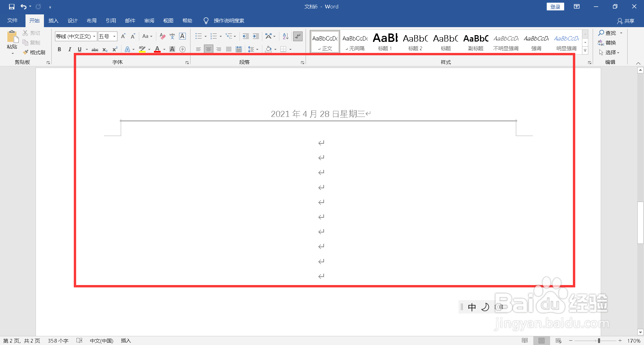Toggle underline formatting
This screenshot has width=644, height=345.
79,49
